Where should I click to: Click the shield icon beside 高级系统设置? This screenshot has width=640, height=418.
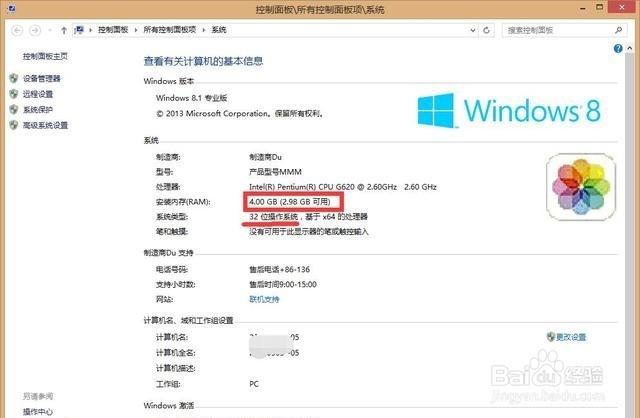pyautogui.click(x=14, y=125)
